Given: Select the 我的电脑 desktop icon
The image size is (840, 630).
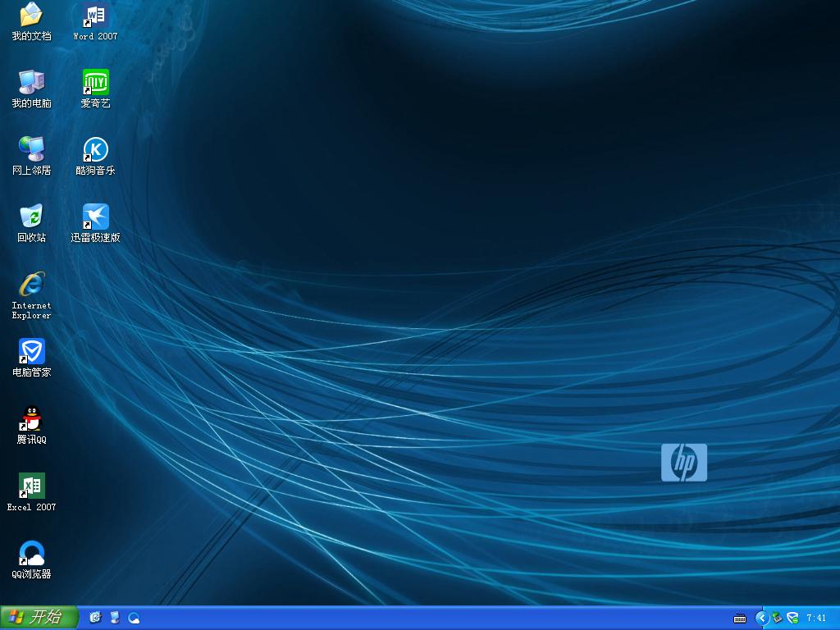Looking at the screenshot, I should 31,82.
